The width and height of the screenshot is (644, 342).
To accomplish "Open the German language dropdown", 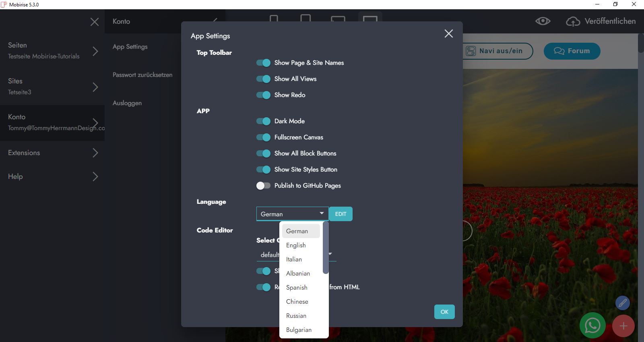I will (x=292, y=214).
